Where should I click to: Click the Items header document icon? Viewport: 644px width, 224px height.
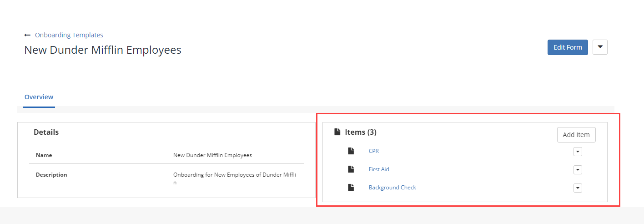coord(337,132)
